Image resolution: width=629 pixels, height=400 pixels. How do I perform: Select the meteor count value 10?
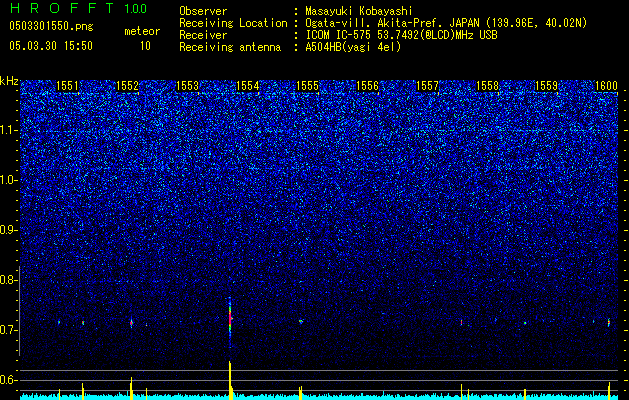145,46
